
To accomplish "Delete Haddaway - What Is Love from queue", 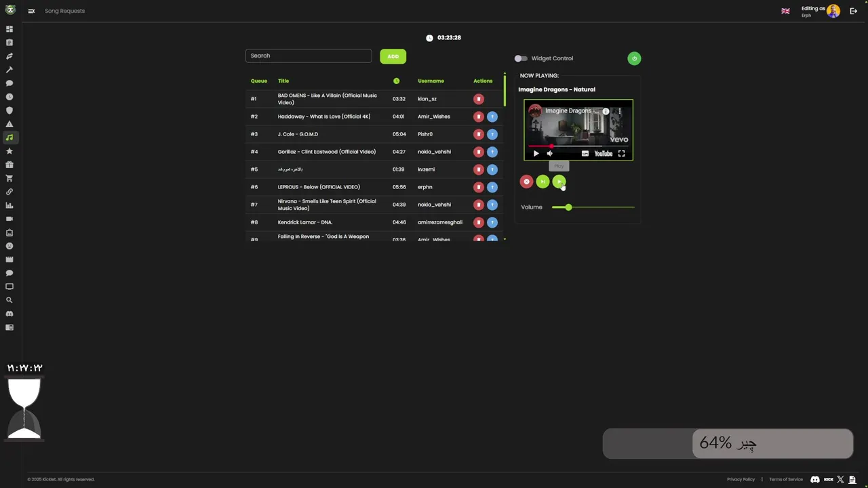I will pos(479,117).
